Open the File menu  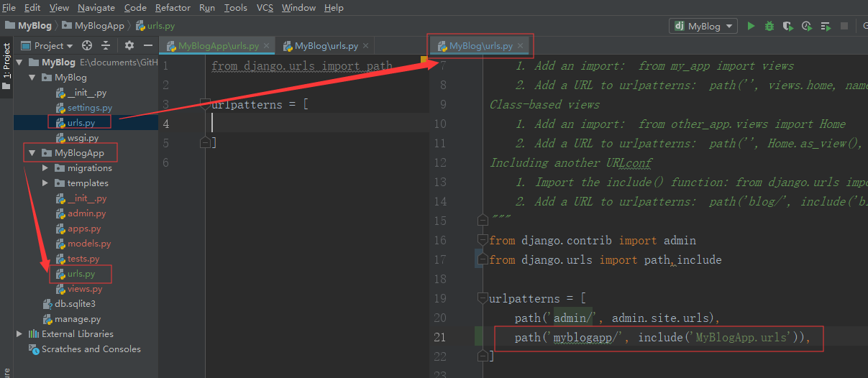pos(9,8)
